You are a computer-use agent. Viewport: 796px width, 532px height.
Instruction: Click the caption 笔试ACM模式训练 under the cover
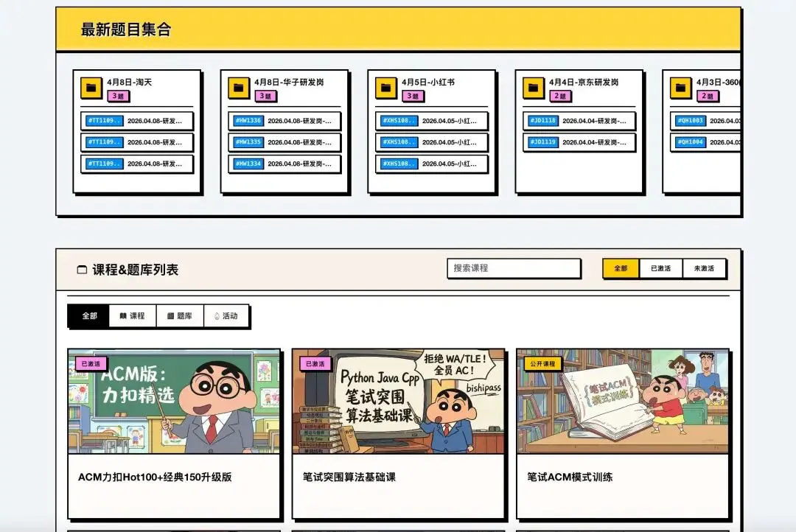570,477
